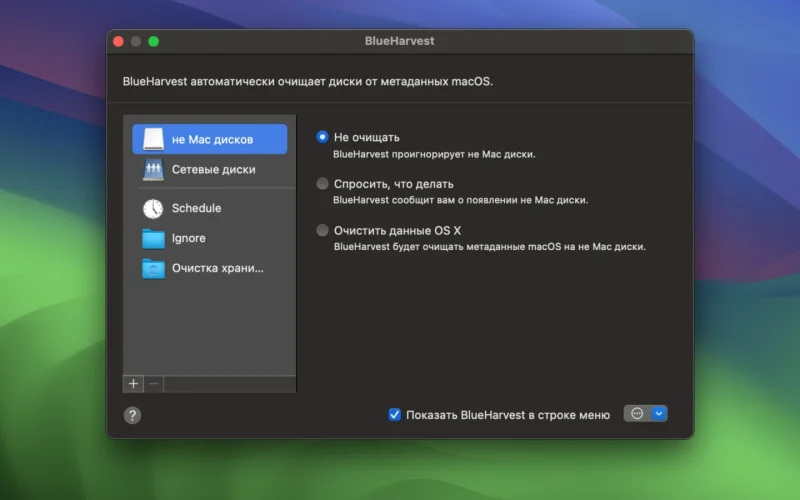Select не Mac дисков in the sidebar

pyautogui.click(x=210, y=139)
